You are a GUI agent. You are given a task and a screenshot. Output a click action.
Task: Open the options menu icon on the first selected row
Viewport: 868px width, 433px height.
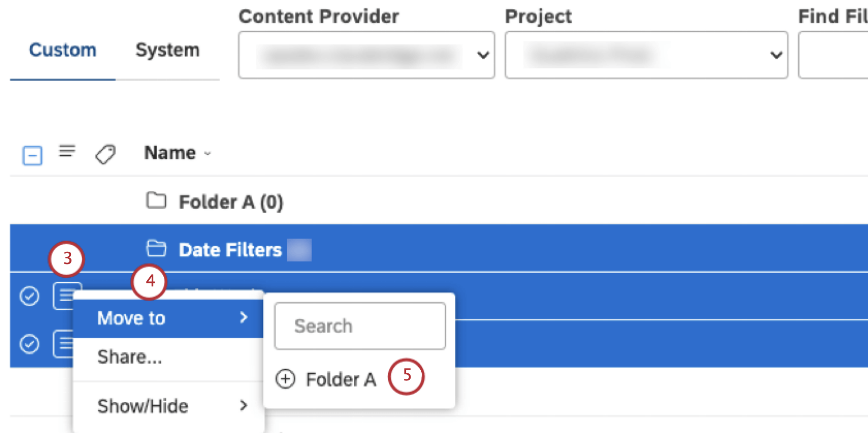click(x=66, y=296)
